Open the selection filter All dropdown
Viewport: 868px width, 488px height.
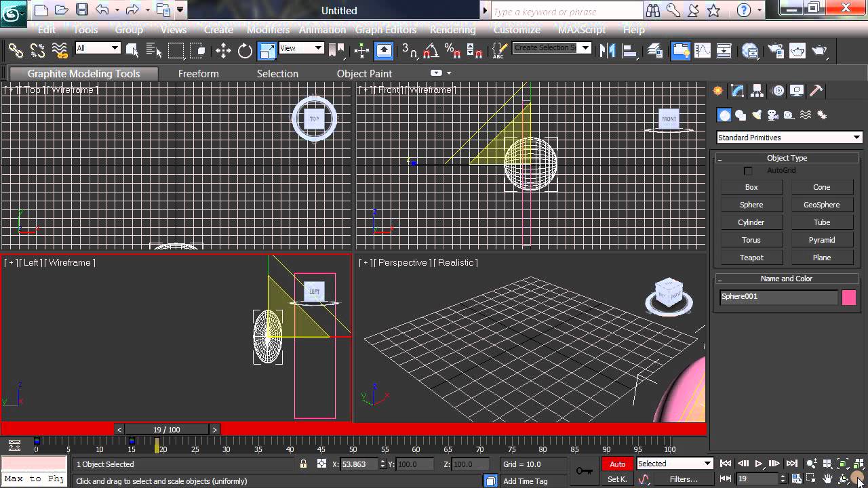98,48
